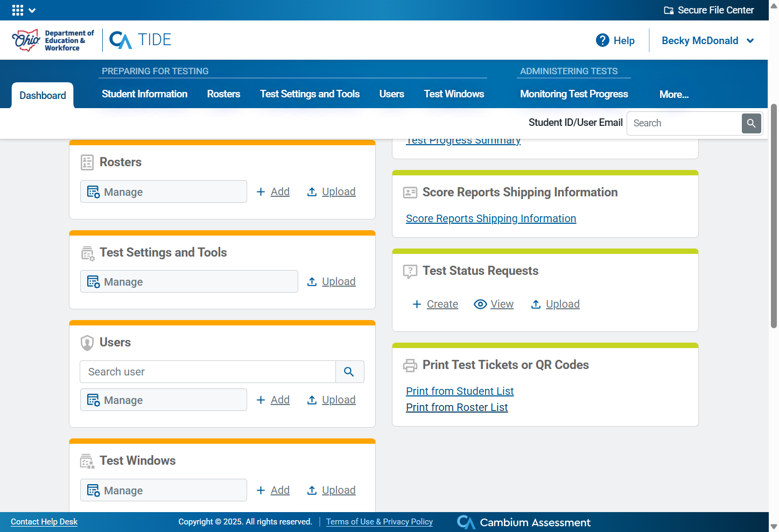Open the Users Manage dropdown

point(164,400)
